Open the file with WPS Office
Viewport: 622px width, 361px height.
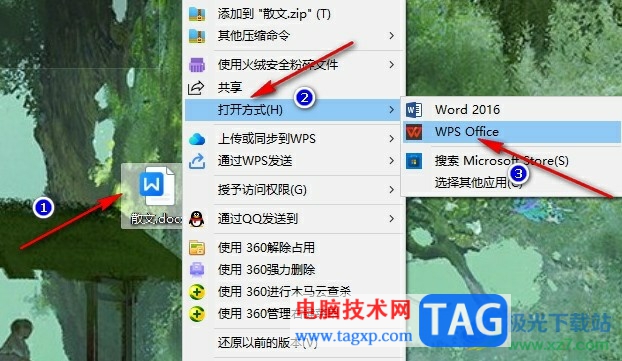(x=511, y=132)
